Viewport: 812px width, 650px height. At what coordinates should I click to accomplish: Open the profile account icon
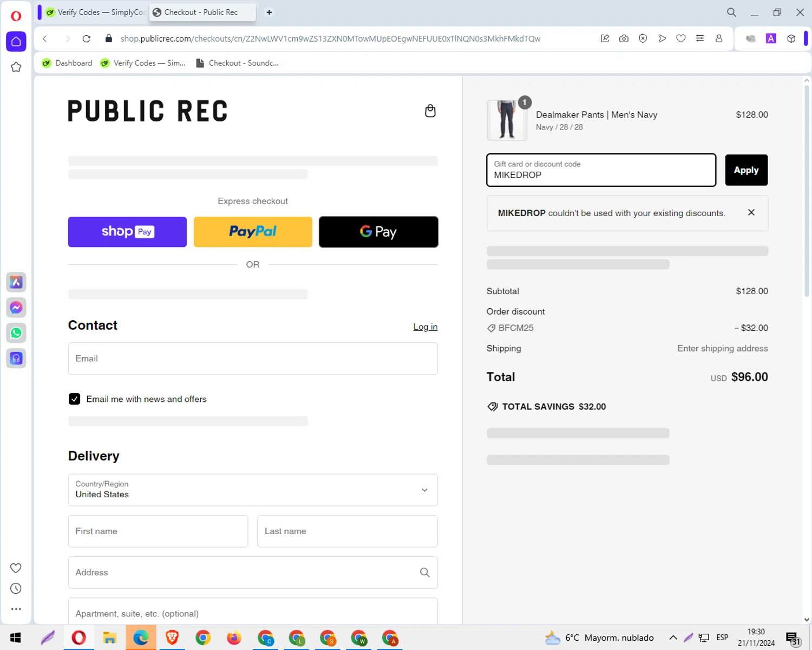[719, 38]
